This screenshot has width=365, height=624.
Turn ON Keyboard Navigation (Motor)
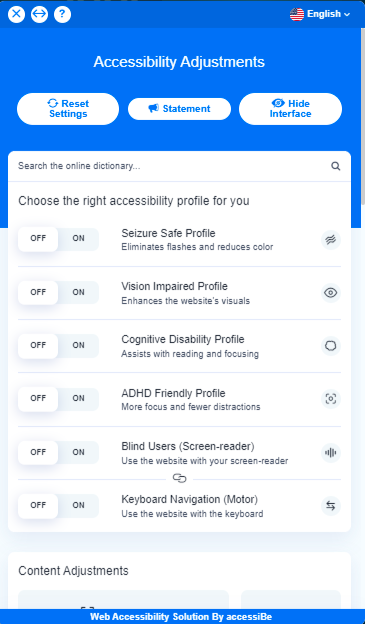(x=78, y=505)
